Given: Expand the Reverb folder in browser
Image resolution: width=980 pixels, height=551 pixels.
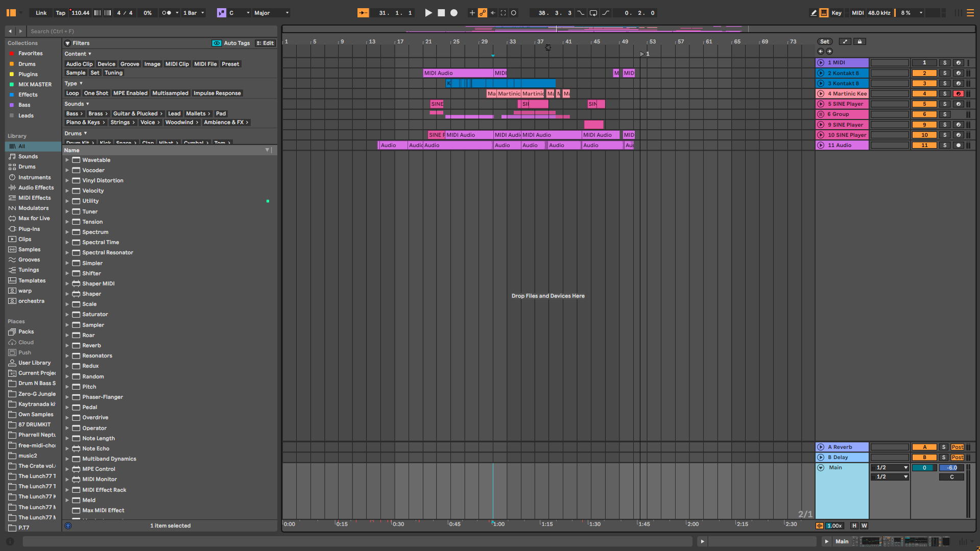Looking at the screenshot, I should coord(67,346).
